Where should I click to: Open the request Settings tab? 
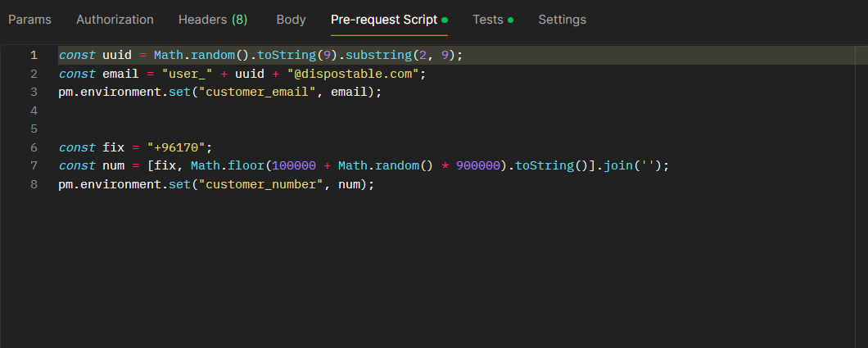point(562,20)
